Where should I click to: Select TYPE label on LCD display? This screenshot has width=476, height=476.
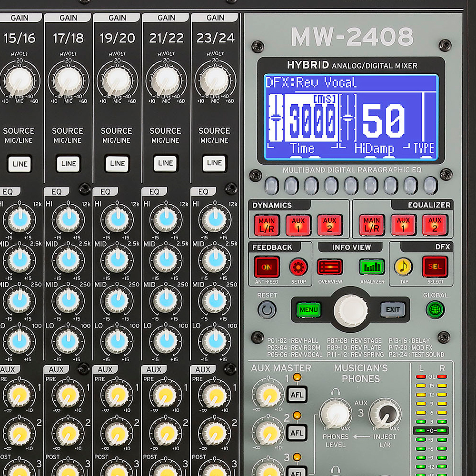424,148
